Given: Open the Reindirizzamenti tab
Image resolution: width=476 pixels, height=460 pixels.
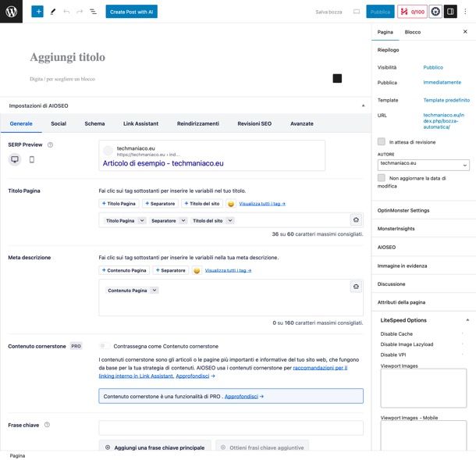Looking at the screenshot, I should [198, 123].
